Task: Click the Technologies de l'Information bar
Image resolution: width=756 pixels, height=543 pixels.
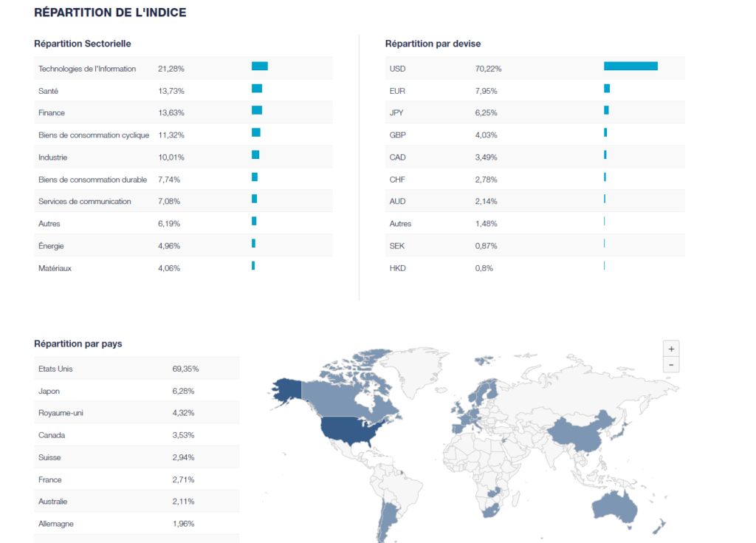Action: pos(259,66)
